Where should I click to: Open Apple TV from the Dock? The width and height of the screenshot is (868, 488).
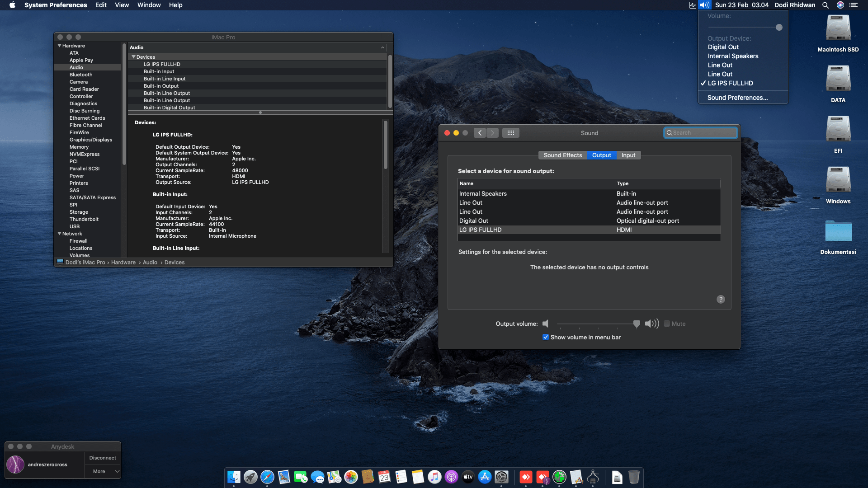[468, 477]
